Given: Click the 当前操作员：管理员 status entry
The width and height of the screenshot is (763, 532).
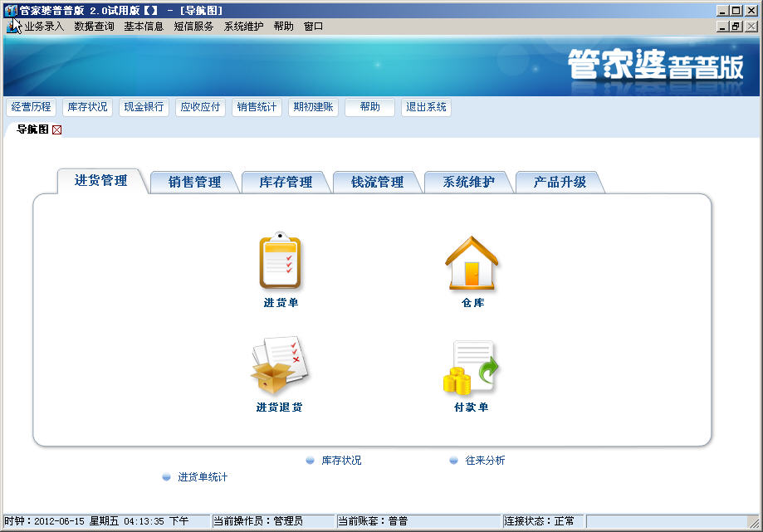Looking at the screenshot, I should tap(273, 521).
